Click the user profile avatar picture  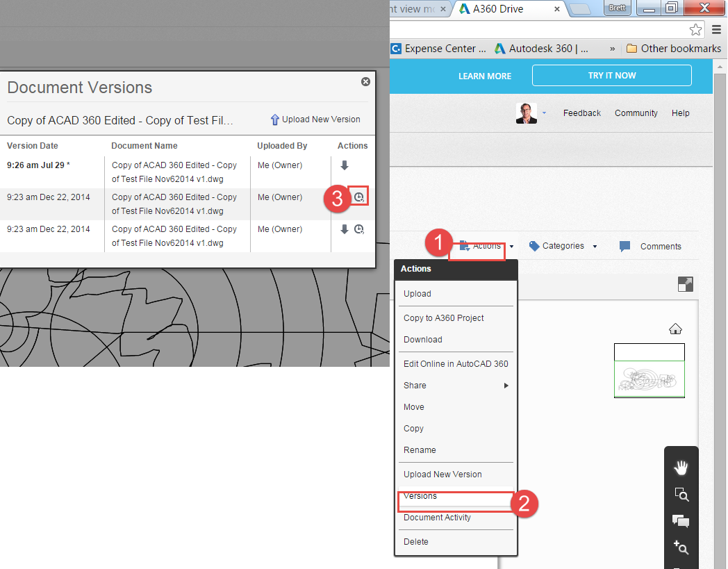coord(525,113)
